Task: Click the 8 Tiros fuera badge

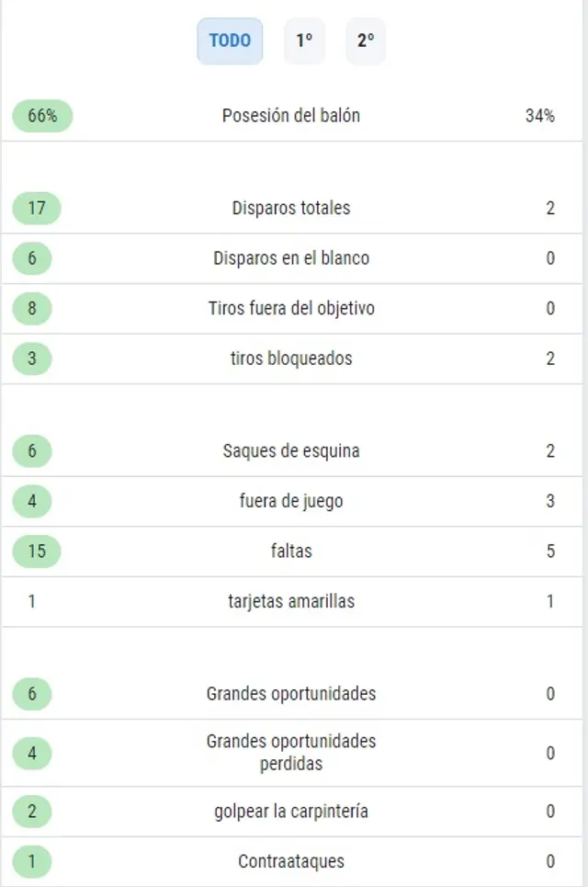Action: pos(32,308)
